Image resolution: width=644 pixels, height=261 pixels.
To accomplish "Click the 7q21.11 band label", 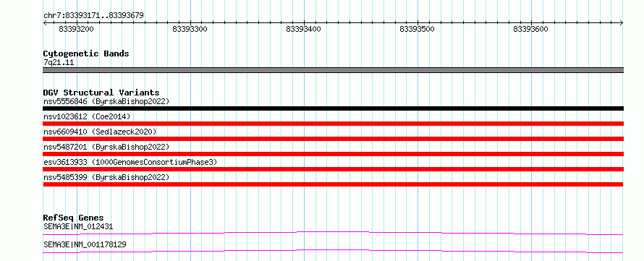I will point(59,63).
